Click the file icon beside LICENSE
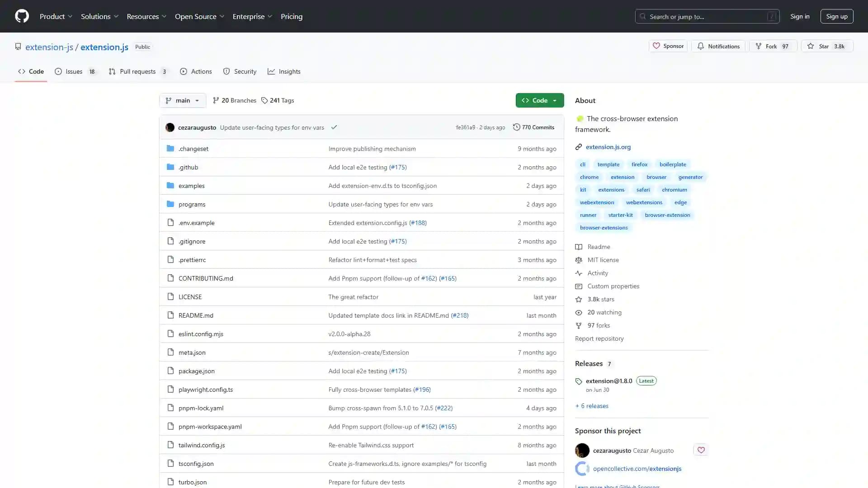This screenshot has height=488, width=868. [170, 296]
